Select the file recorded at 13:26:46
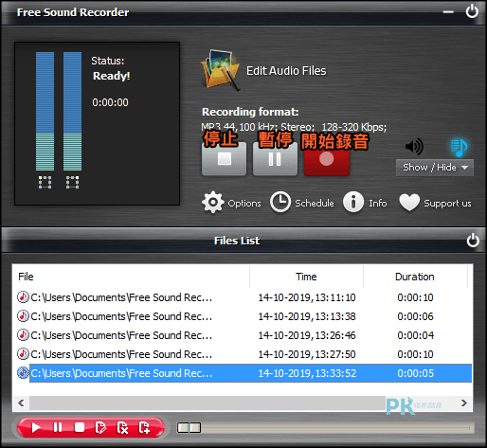 [244, 335]
